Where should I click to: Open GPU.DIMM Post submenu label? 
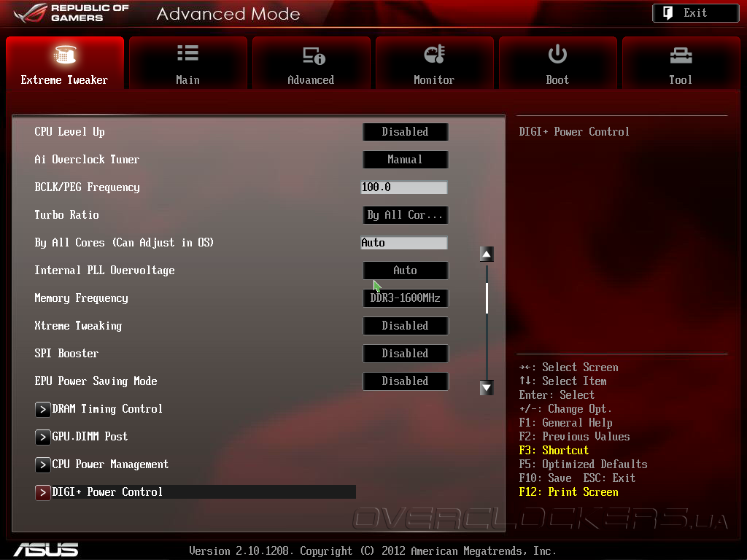pyautogui.click(x=90, y=437)
